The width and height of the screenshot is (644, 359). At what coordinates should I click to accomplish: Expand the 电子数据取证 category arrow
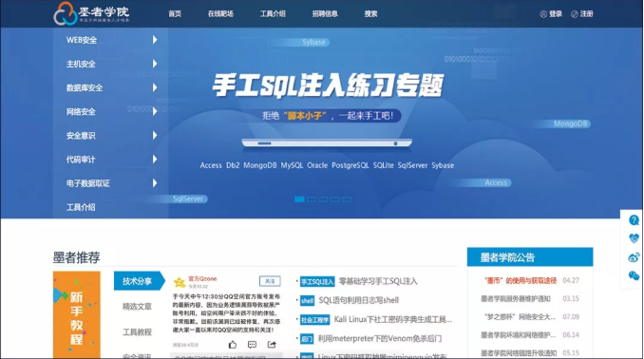point(155,182)
